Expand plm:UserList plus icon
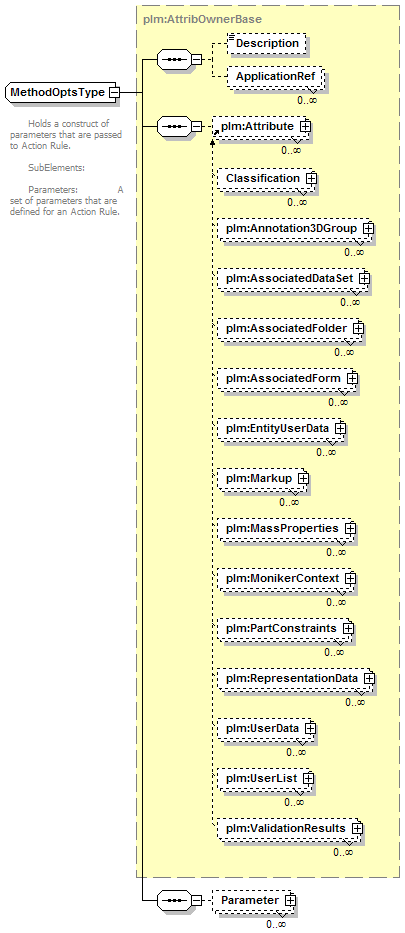 308,778
